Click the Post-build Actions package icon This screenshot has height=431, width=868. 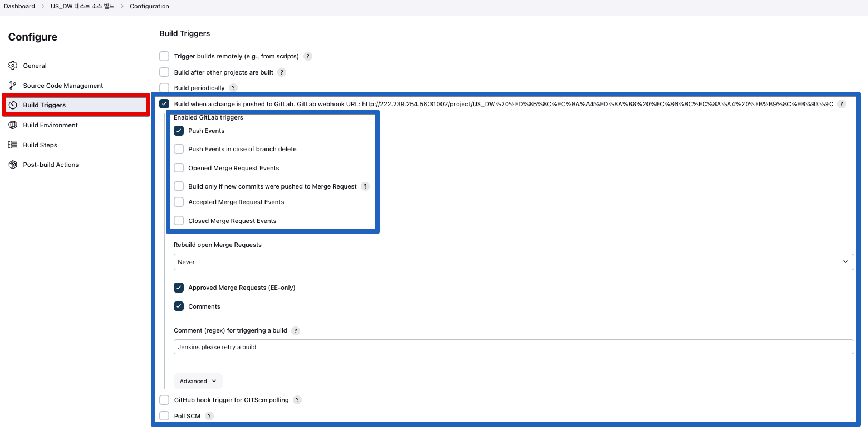pyautogui.click(x=13, y=164)
